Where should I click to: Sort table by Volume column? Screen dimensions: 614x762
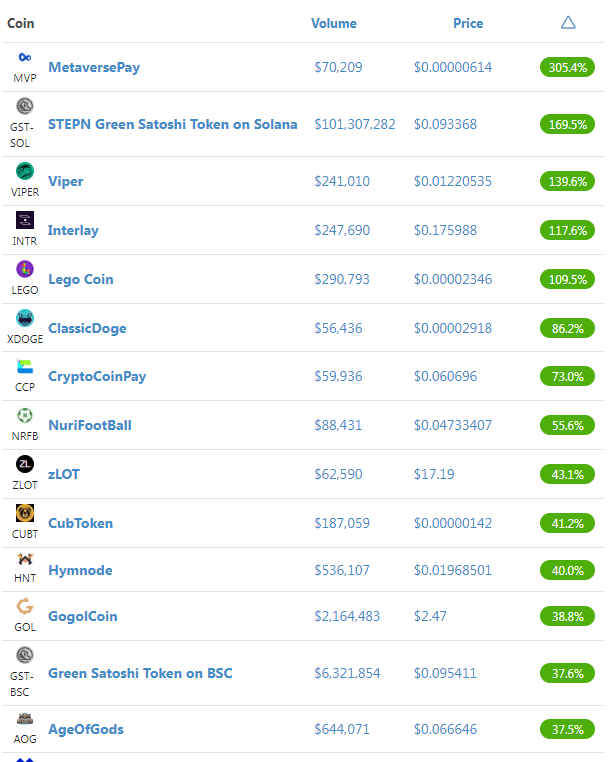(x=334, y=23)
